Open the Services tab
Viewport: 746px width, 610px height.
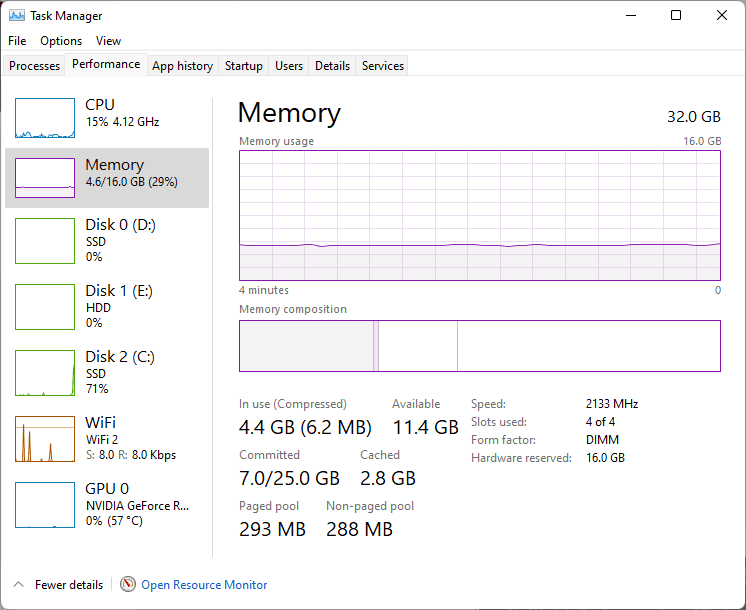383,66
